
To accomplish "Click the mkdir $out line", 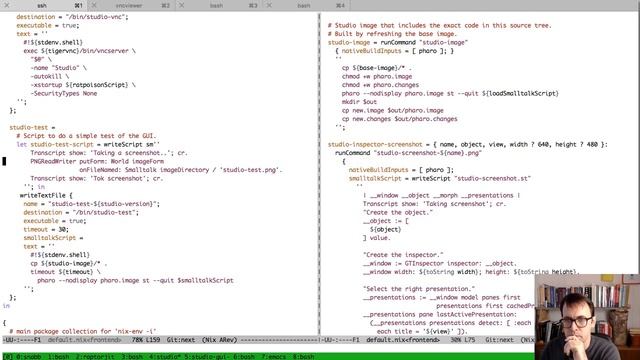I will click(x=359, y=102).
